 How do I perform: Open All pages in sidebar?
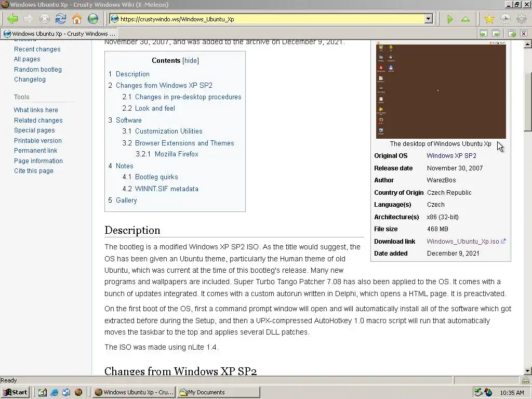pyautogui.click(x=27, y=59)
